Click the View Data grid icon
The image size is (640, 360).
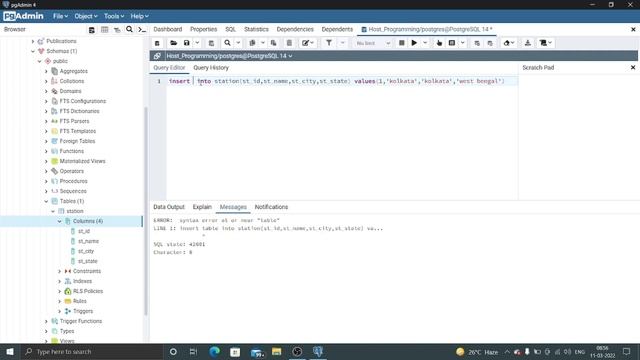coord(104,30)
